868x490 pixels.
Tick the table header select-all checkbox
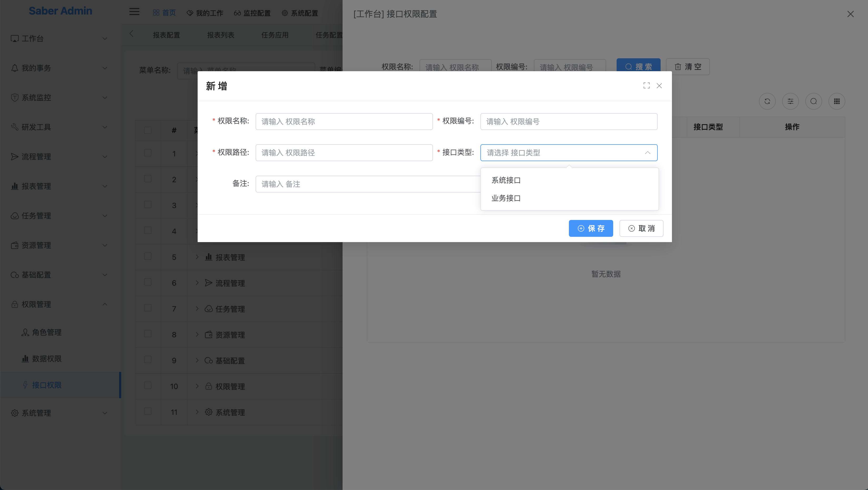[x=148, y=130]
